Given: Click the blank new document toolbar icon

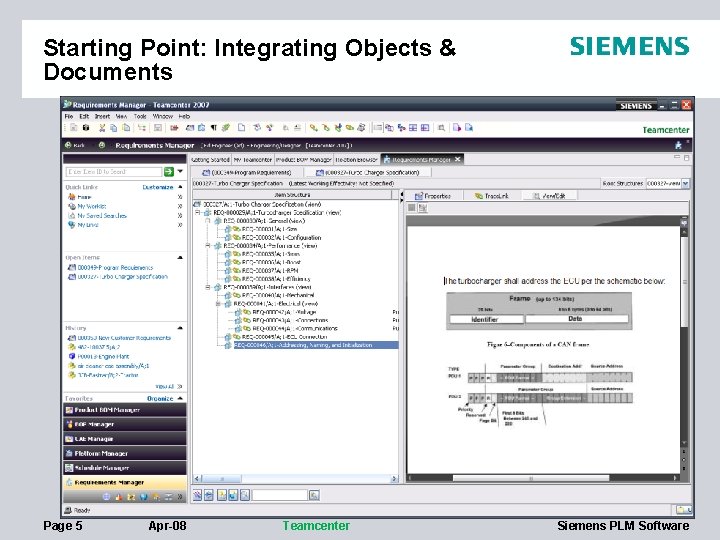Looking at the screenshot, I should click(x=241, y=128).
